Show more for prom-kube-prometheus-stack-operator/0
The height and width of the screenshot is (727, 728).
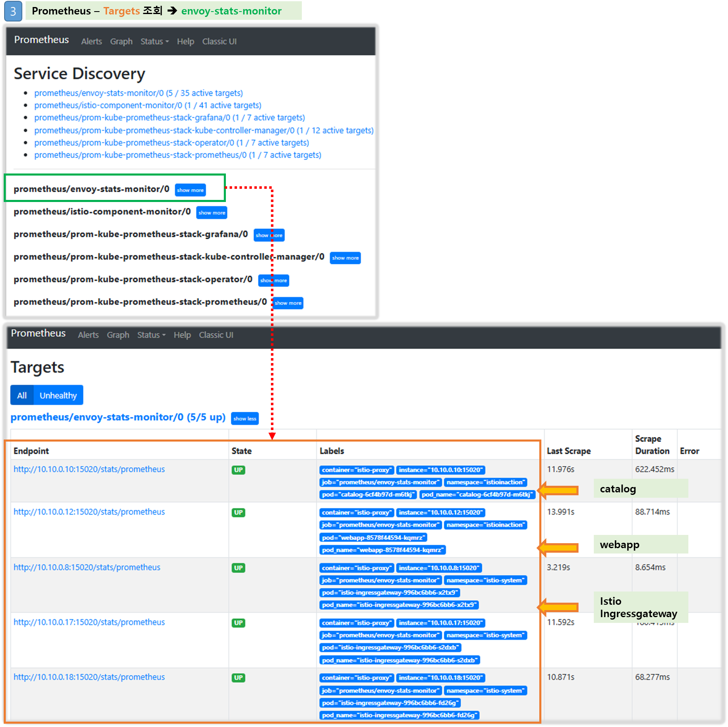(273, 280)
